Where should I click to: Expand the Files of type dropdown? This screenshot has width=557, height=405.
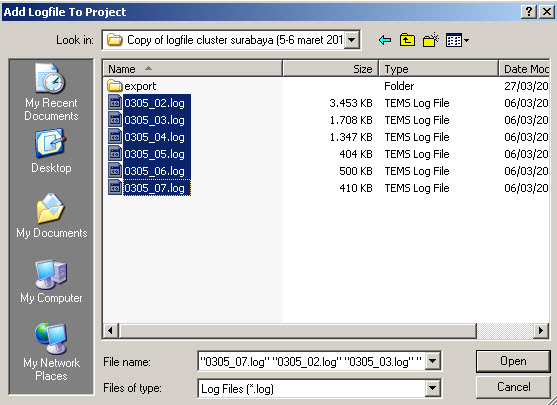(x=432, y=388)
